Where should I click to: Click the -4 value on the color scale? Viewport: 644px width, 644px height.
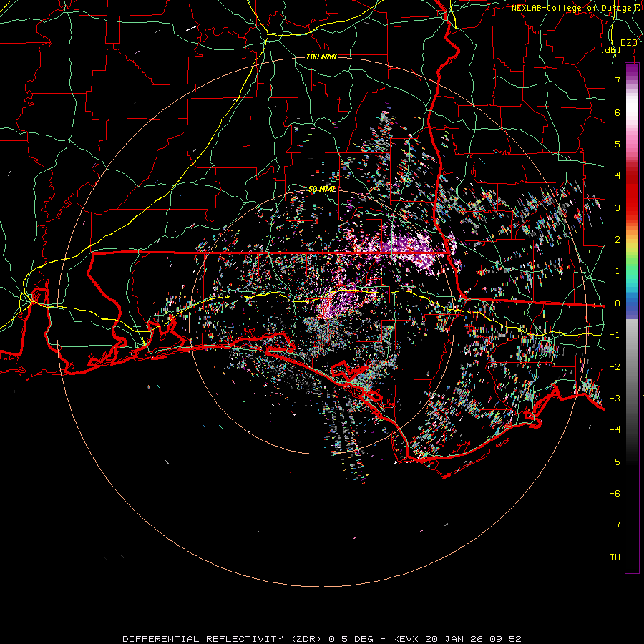point(615,430)
